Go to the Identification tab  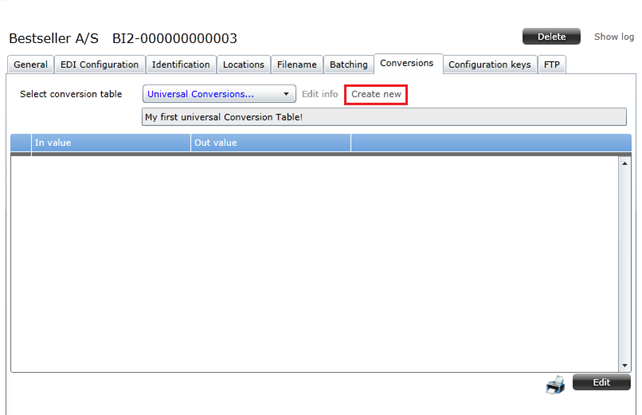181,65
